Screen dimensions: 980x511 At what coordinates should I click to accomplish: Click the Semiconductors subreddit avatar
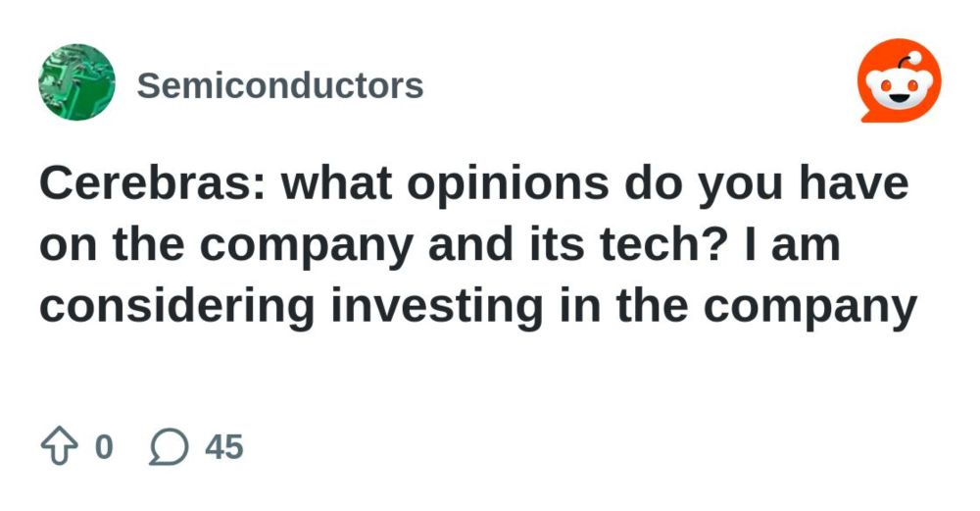point(77,82)
